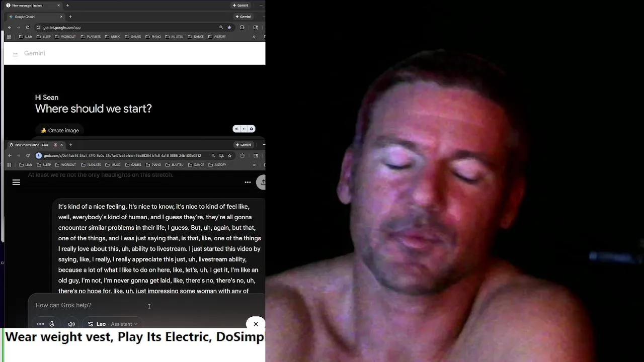
Task: Open DANCE bookmark folder in Gemini window
Action: [196, 37]
